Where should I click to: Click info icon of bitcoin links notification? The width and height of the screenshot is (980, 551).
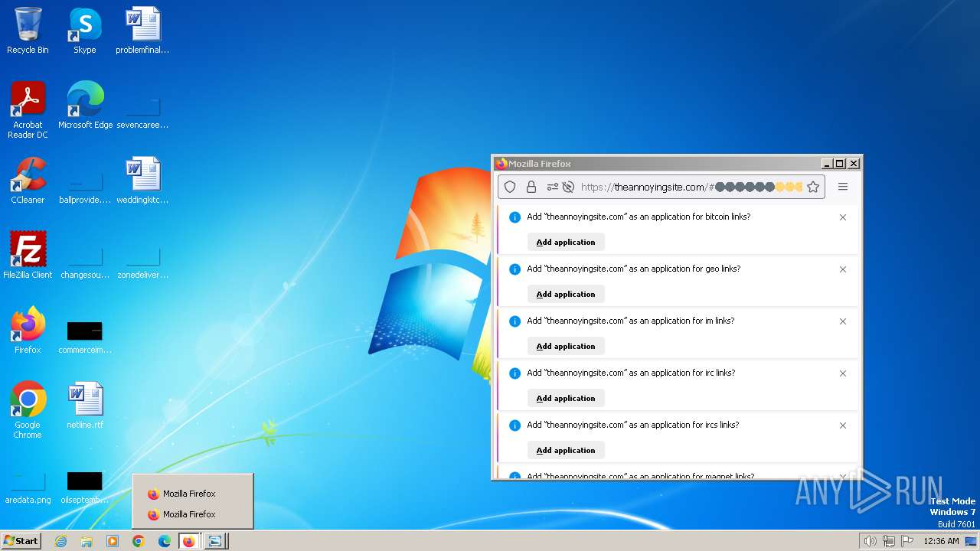(514, 217)
